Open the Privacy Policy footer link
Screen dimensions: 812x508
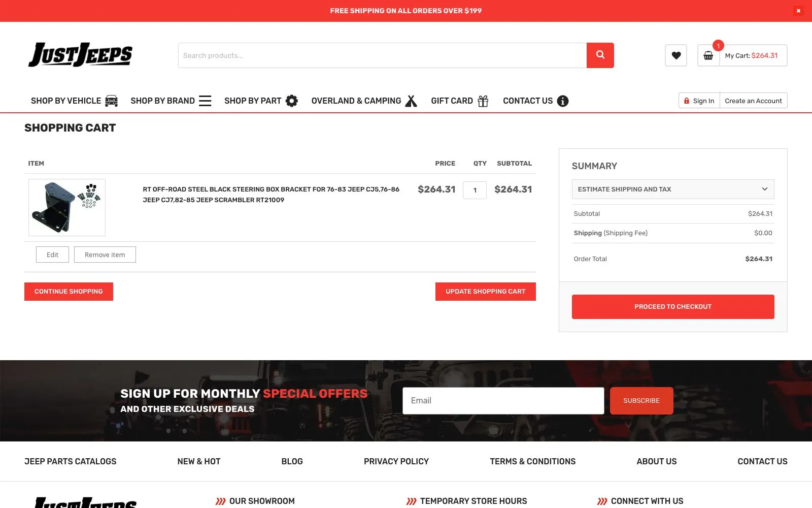(x=396, y=461)
